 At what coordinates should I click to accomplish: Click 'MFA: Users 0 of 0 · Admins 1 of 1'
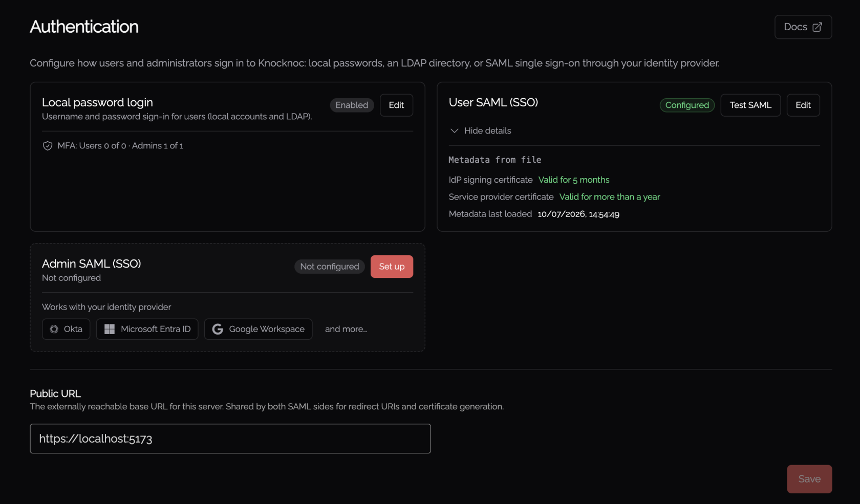click(120, 146)
